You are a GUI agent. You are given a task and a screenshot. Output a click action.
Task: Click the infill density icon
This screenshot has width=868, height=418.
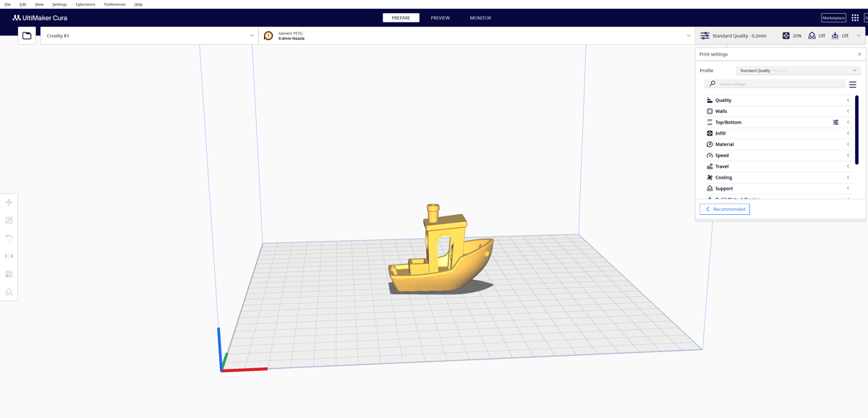[x=786, y=35]
